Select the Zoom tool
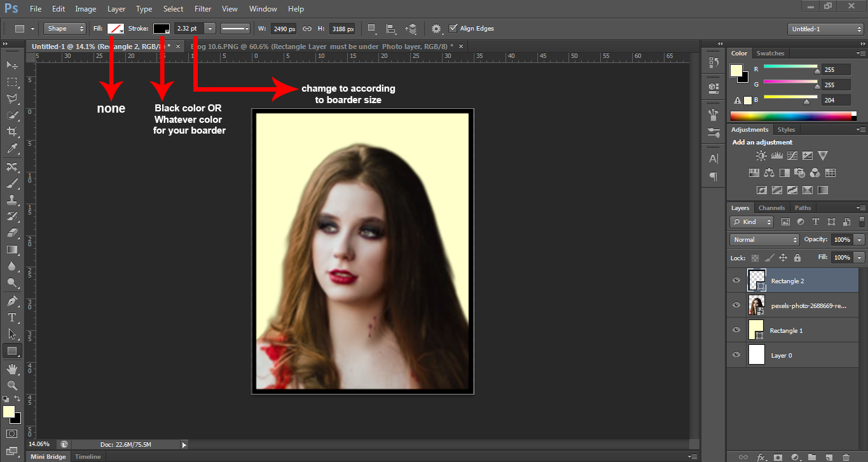The width and height of the screenshot is (868, 462). click(11, 385)
